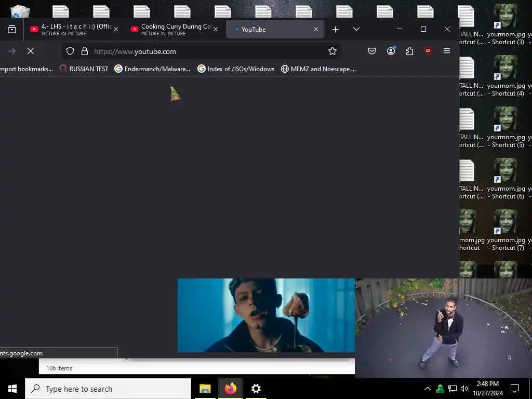Image resolution: width=532 pixels, height=399 pixels.
Task: Select yourmom.jpg - Shortcut (5) desktop icon
Action: pos(506,127)
